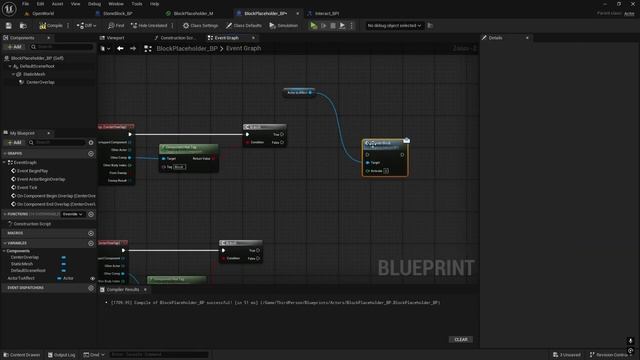Start Simulation from the toolbar
This screenshot has height=360, width=640.
pos(284,26)
